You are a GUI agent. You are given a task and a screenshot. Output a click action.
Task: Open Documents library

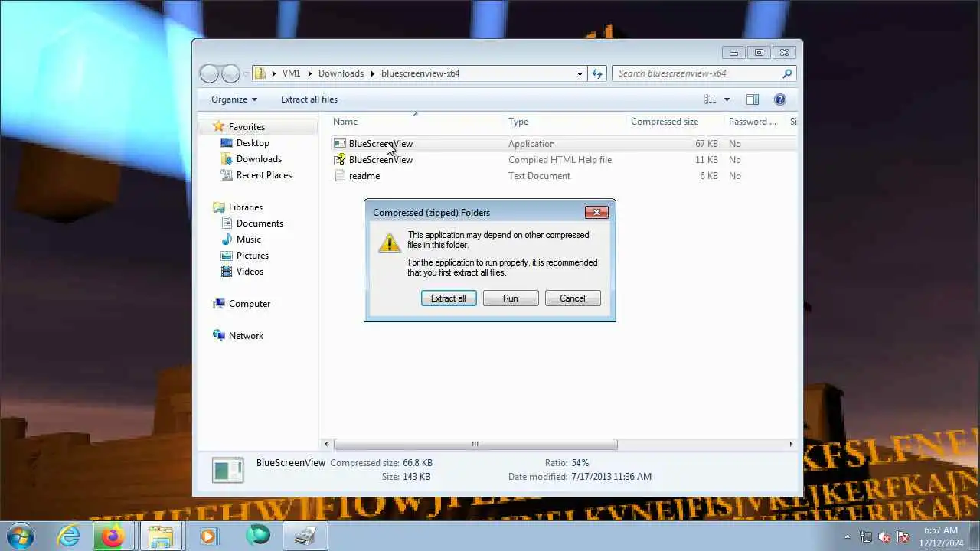coord(260,223)
